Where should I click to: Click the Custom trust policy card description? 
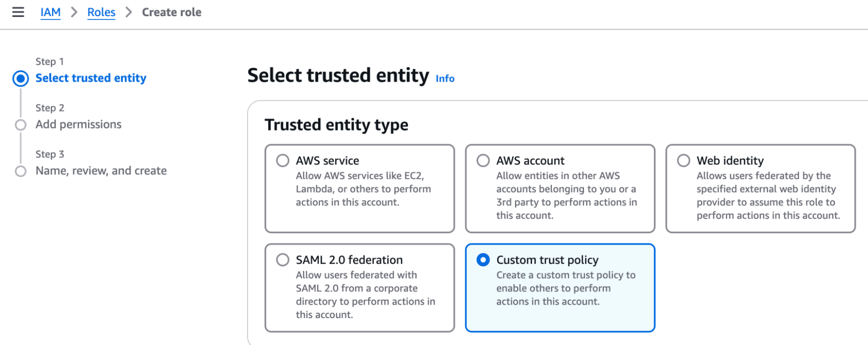tap(566, 288)
